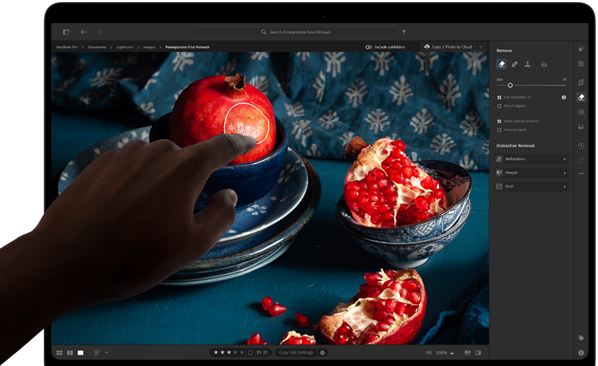This screenshot has height=366, width=598.
Task: Click Copy 1 Photo to Cloud
Action: pos(448,47)
